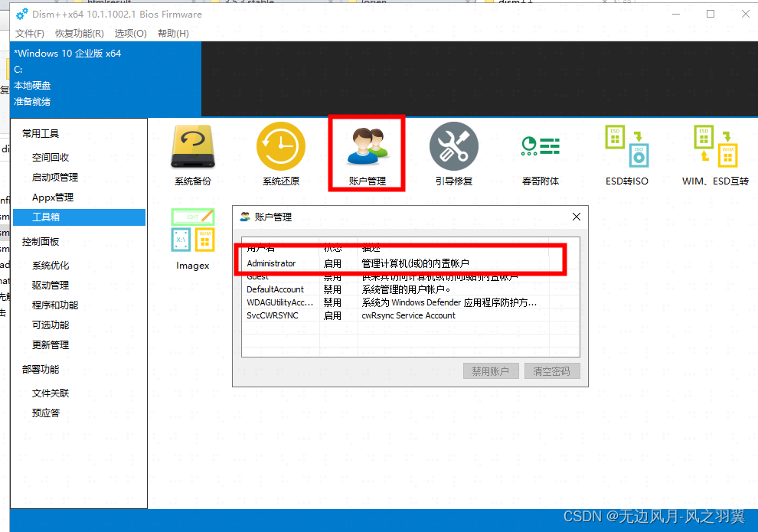The width and height of the screenshot is (758, 532).
Task: Select the SvcCWRSYNC account row
Action: click(x=410, y=315)
